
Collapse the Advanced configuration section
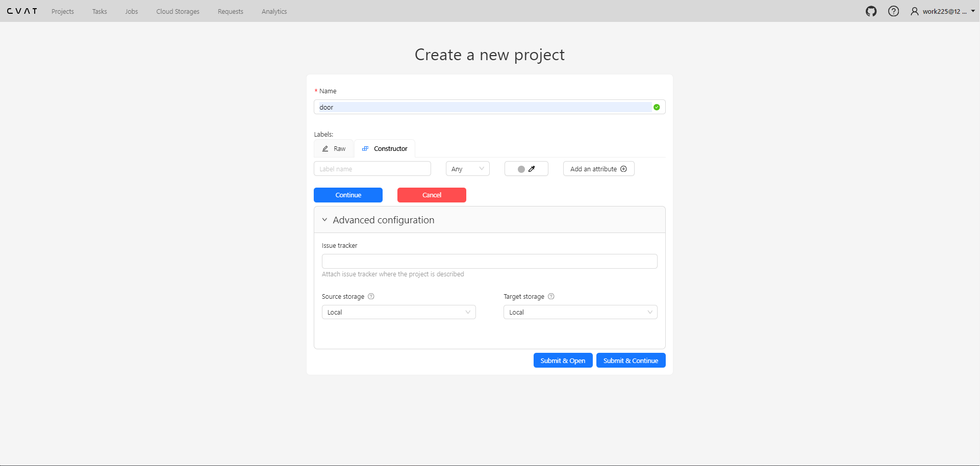coord(489,220)
